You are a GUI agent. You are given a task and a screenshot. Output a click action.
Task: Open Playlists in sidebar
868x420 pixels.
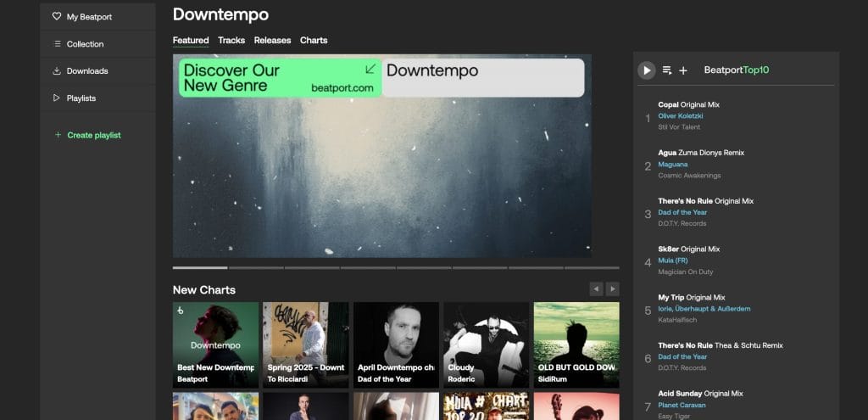[97, 98]
